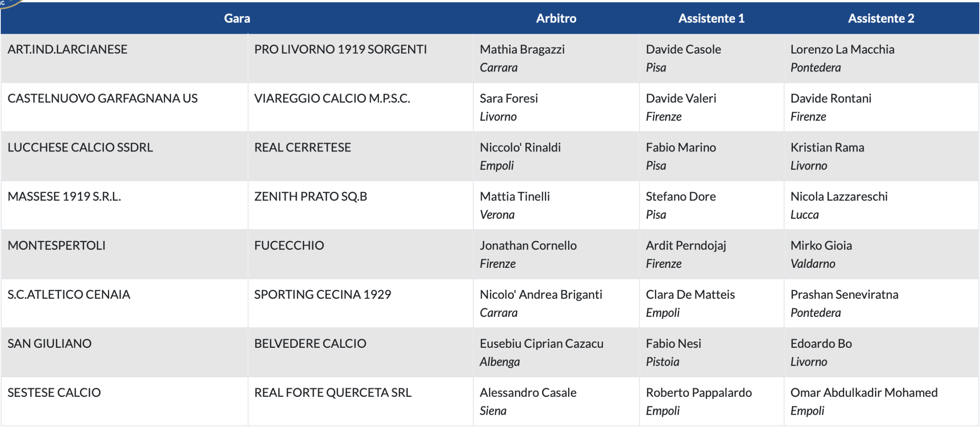Select the VIAREGGIO CALCIO M.P.S.C. cell
This screenshot has height=427, width=980.
pos(332,98)
